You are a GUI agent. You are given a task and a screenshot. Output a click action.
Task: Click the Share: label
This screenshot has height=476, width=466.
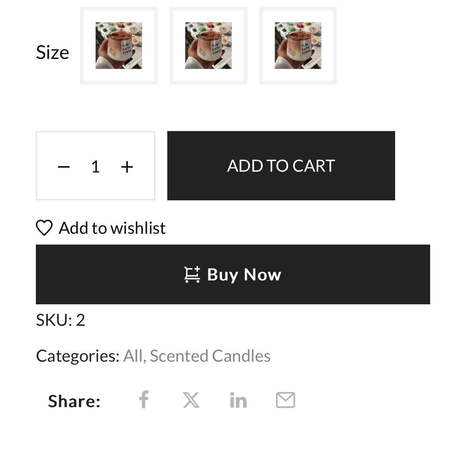[74, 401]
